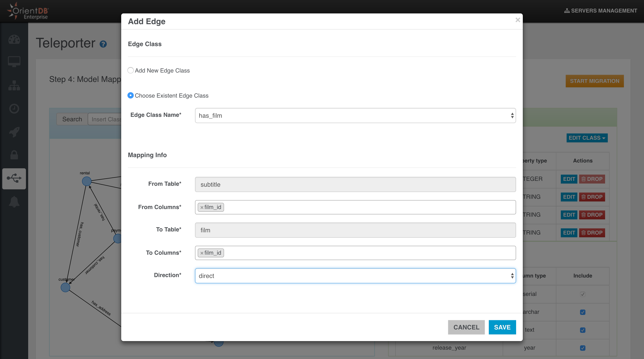Select the Add New Edge Class radio button

(x=131, y=70)
